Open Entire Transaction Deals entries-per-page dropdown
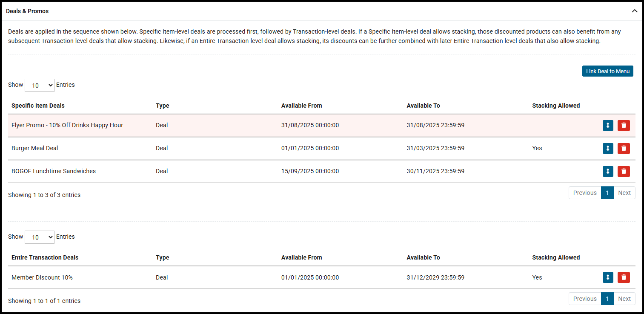 (x=40, y=237)
